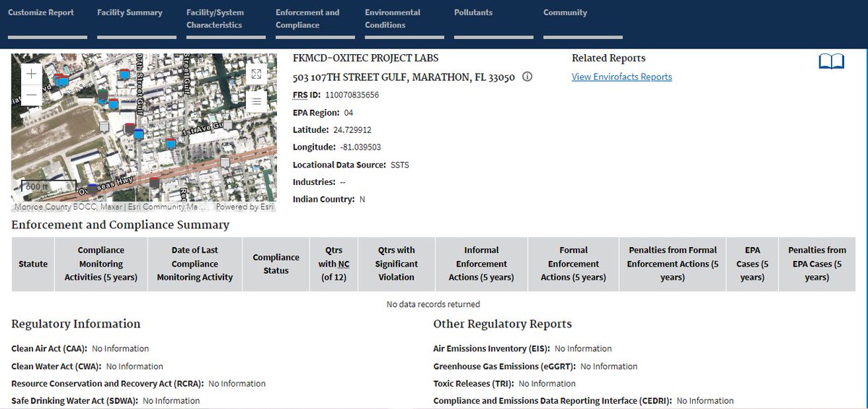Screen dimensions: 868x409
Task: Click the info icon beside the facility address
Action: [527, 77]
